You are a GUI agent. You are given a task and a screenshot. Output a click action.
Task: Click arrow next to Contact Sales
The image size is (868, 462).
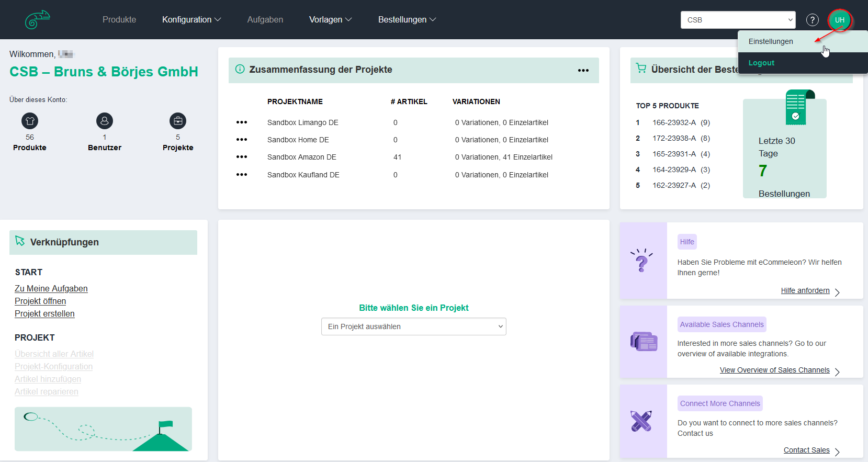[837, 452]
